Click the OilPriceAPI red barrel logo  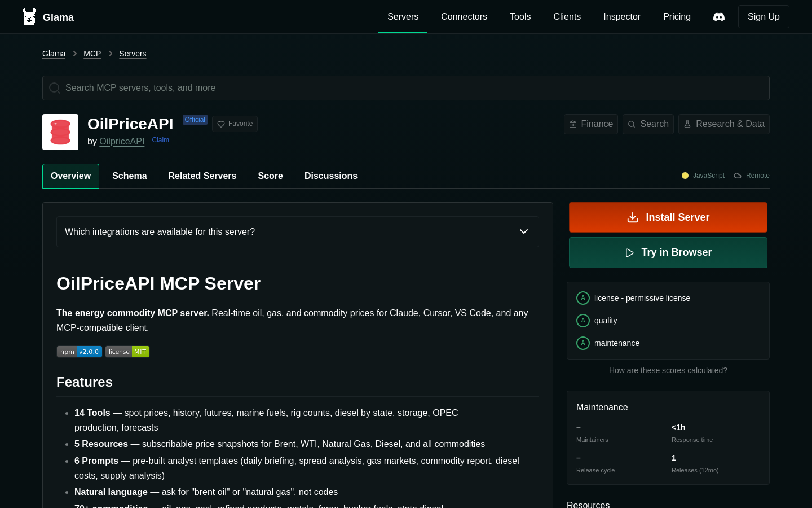[60, 132]
